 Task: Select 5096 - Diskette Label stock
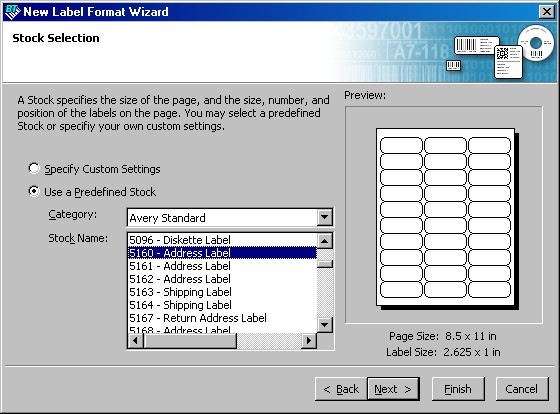[x=222, y=240]
